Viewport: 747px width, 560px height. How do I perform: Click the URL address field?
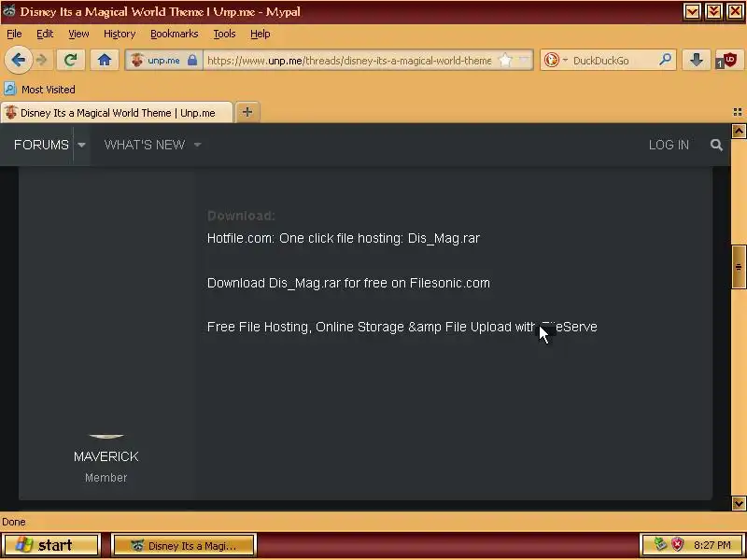click(349, 60)
